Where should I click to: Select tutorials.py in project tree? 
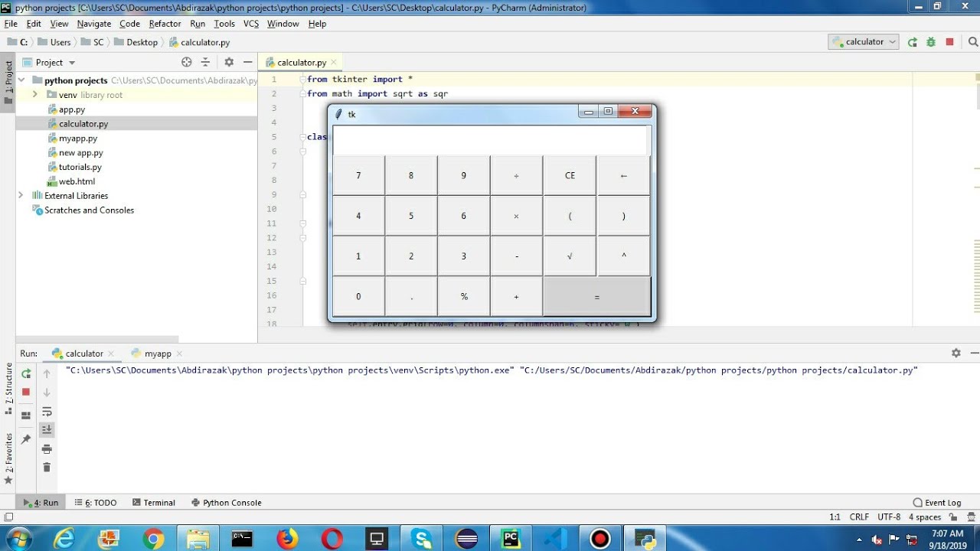point(80,167)
